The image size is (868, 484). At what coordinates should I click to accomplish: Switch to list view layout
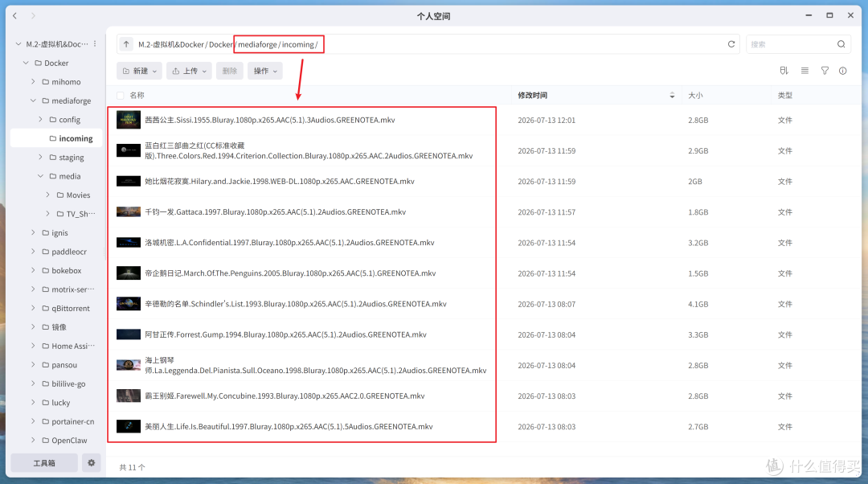[x=805, y=71]
